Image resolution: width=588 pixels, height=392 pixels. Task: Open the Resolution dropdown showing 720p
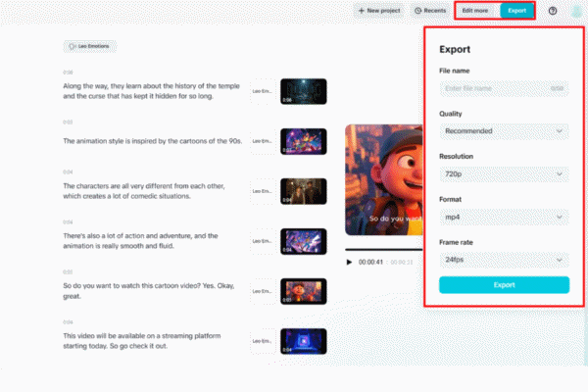pos(504,174)
